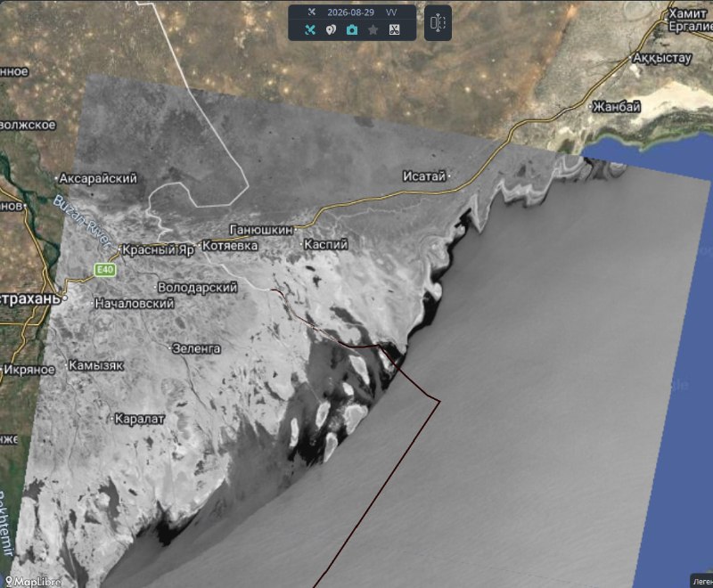Click the Володарский place label
713x588 pixels.
[197, 288]
